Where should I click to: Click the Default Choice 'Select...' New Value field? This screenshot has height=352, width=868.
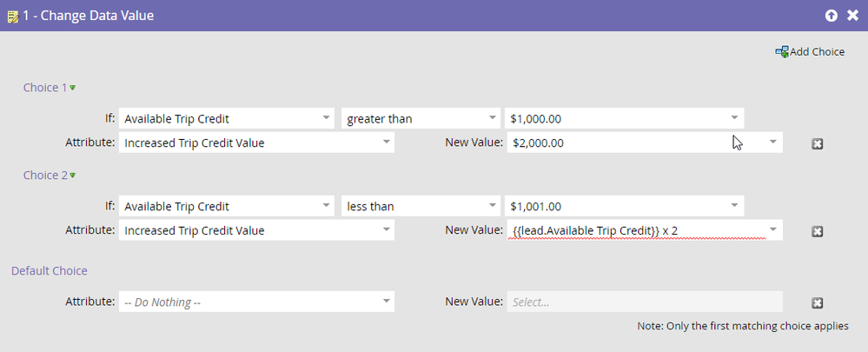[x=645, y=302]
